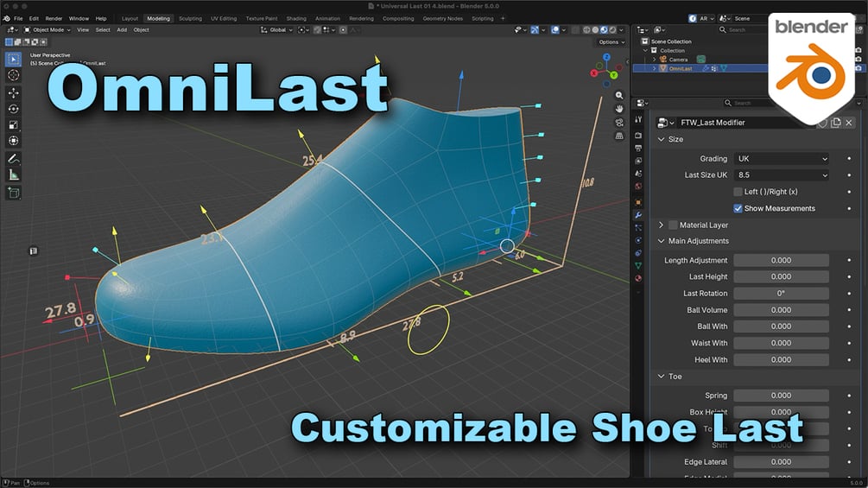Select OmniLast object in outliner
Screen dimensions: 868x488
(681, 68)
